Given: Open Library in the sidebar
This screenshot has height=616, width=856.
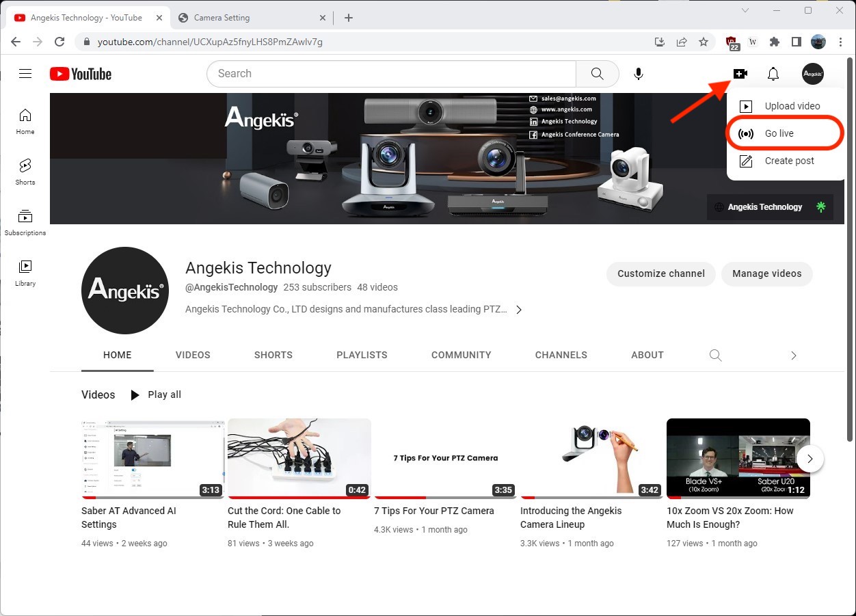Looking at the screenshot, I should 25,273.
